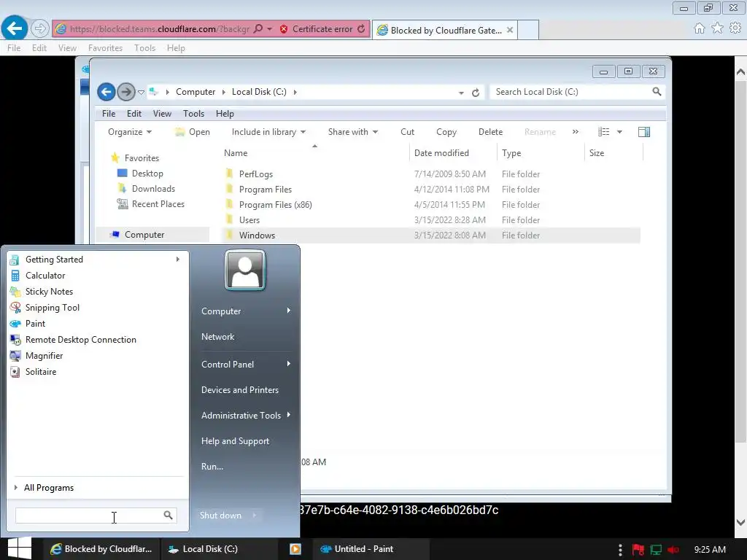
Task: Expand the Getting Started submenu arrow
Action: click(x=178, y=259)
